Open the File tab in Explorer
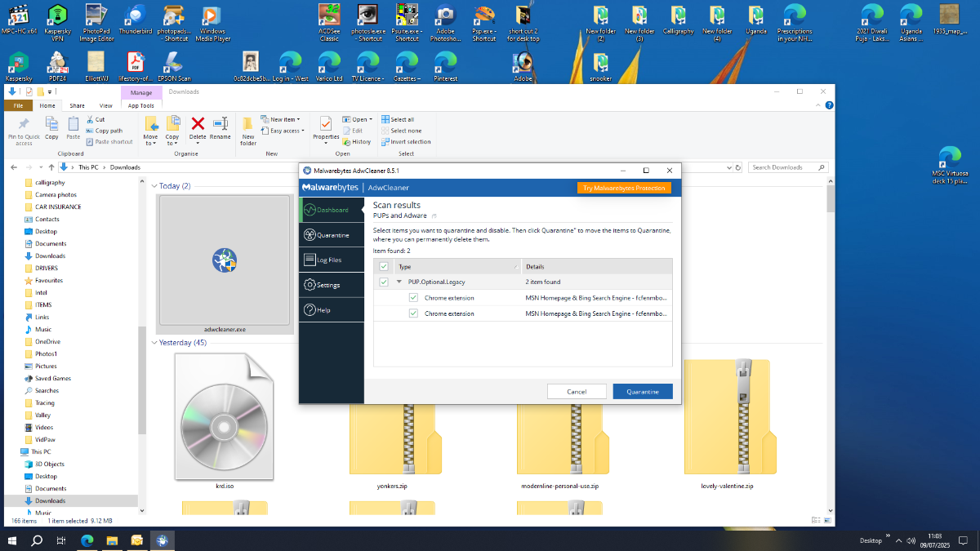980x551 pixels. 18,105
